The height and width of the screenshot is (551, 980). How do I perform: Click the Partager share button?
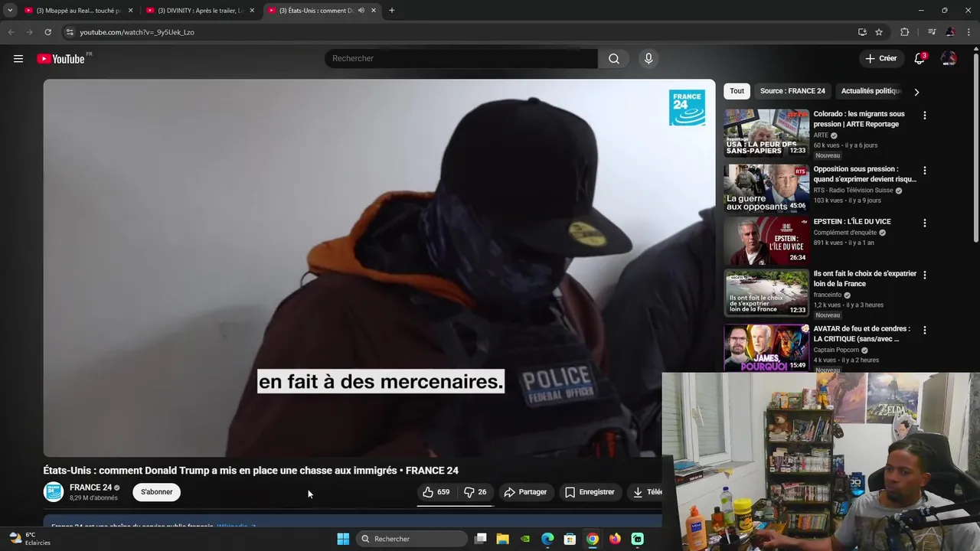pos(525,492)
